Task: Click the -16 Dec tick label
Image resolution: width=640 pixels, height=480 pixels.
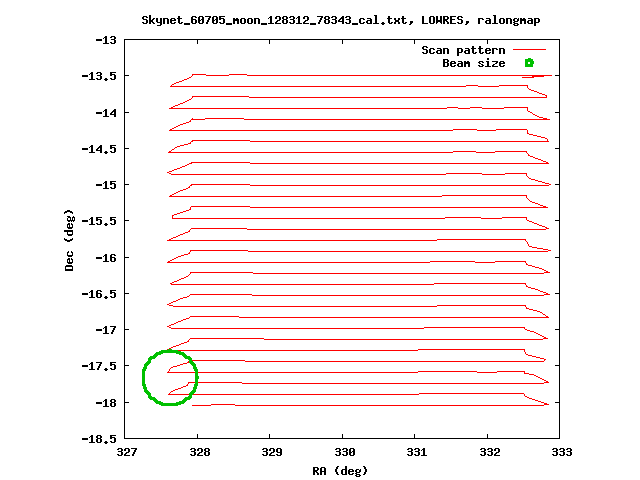Action: click(x=106, y=258)
